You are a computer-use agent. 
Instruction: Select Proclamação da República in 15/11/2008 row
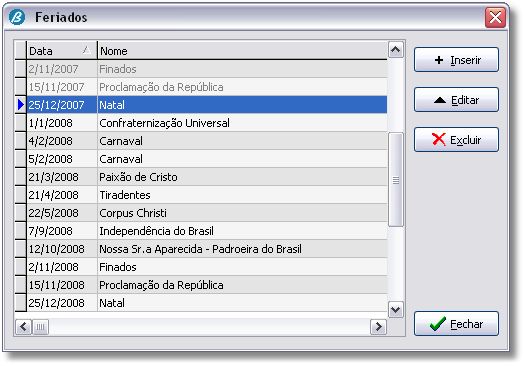click(x=242, y=285)
